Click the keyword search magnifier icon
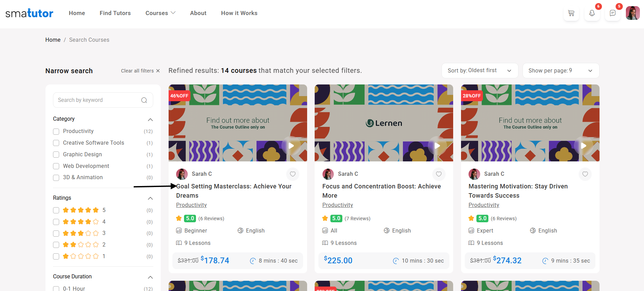644x291 pixels. pos(144,100)
